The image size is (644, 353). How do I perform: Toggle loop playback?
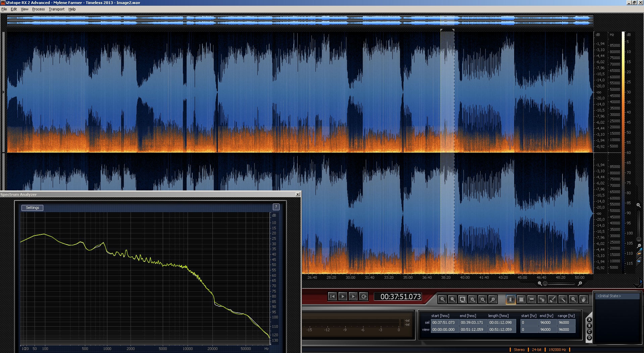click(x=363, y=296)
